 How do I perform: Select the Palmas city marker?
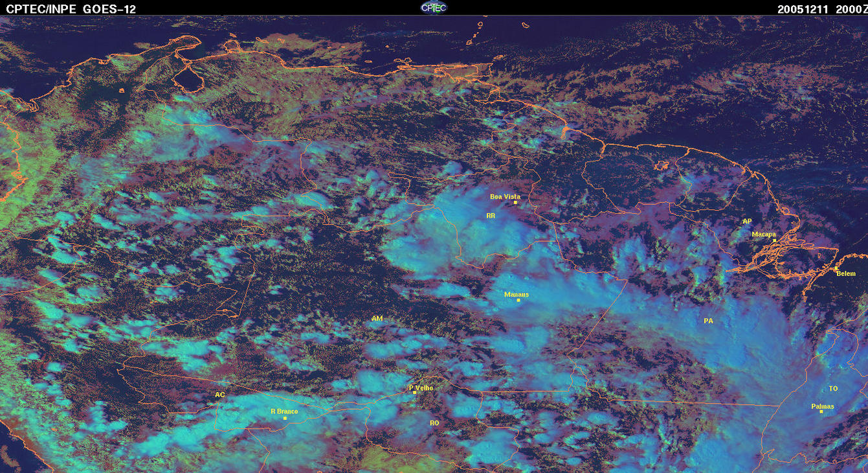(x=821, y=411)
